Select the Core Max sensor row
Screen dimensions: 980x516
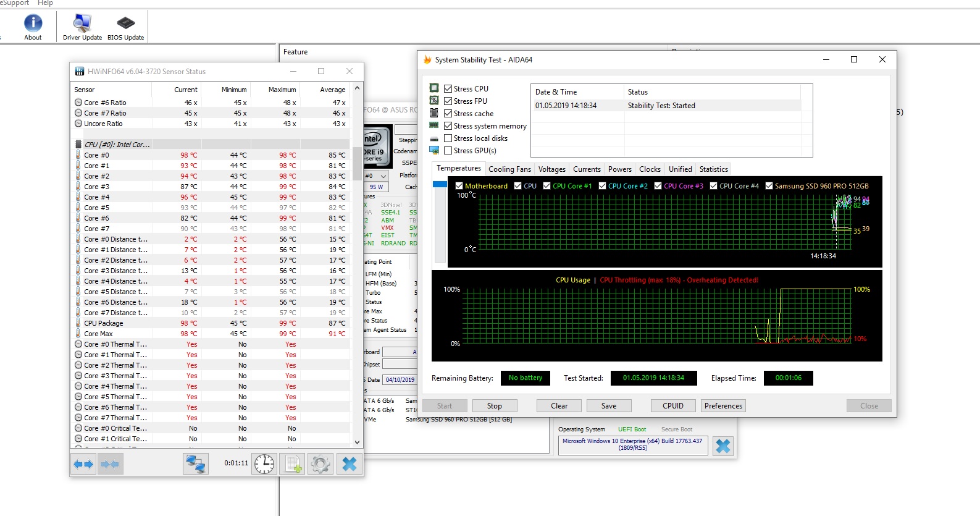click(x=210, y=334)
